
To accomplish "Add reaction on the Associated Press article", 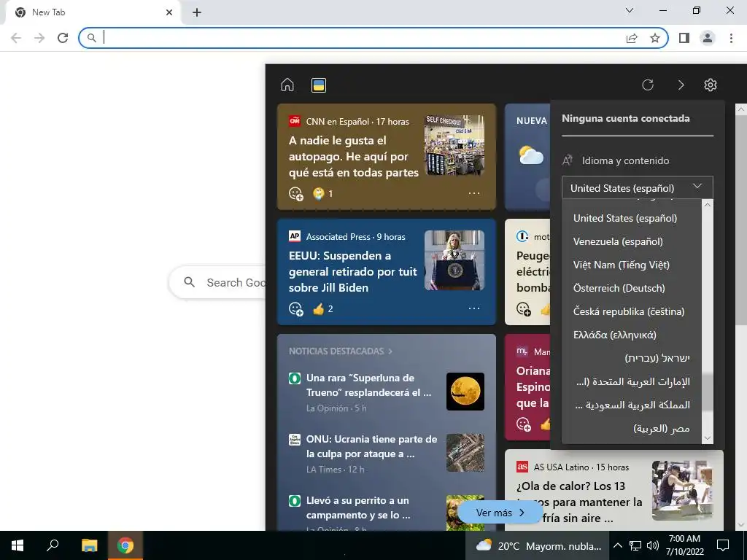I will click(x=296, y=309).
